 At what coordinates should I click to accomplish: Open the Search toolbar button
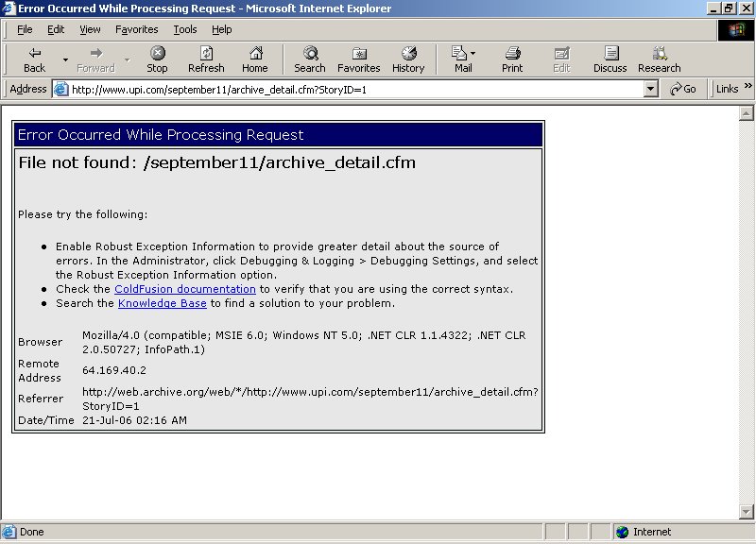tap(310, 59)
